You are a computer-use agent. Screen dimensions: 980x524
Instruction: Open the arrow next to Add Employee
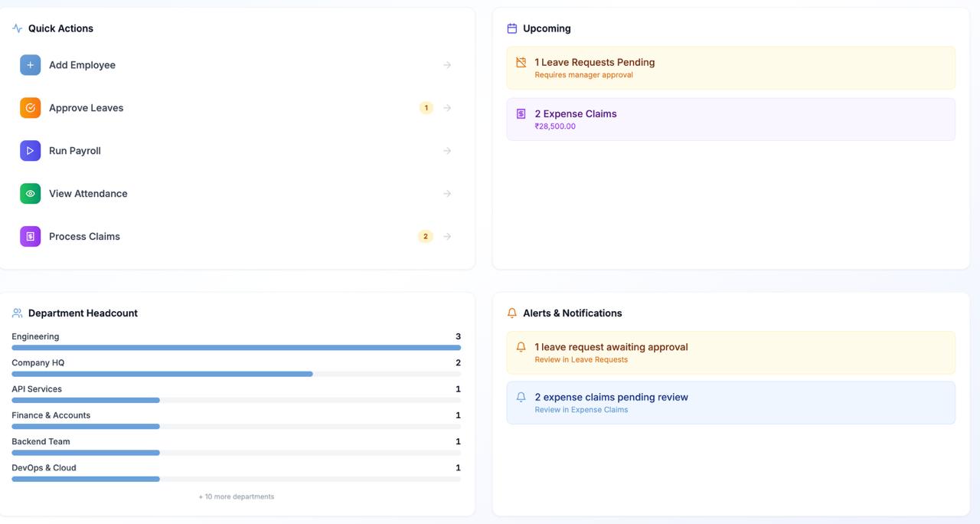click(x=447, y=65)
